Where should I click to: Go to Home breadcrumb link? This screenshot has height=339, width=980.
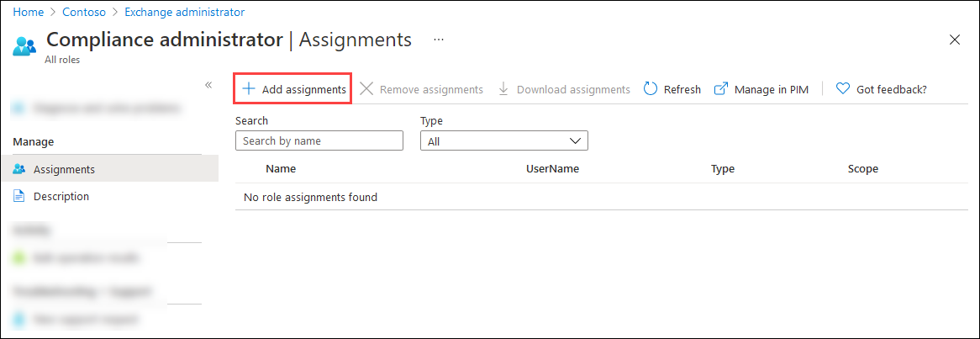click(x=27, y=13)
